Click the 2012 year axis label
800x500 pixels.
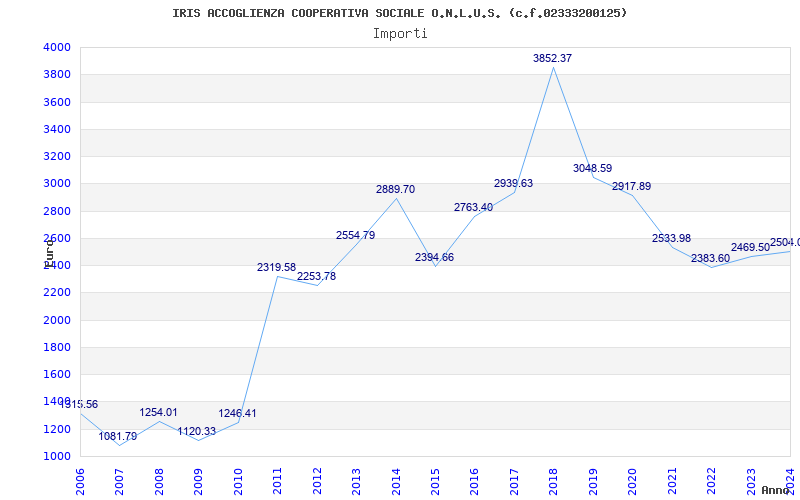point(317,482)
